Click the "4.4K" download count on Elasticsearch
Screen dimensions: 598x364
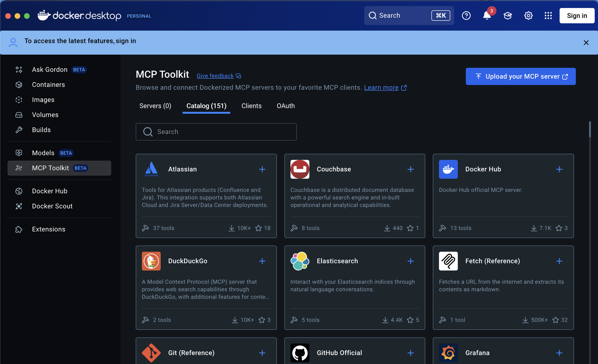point(397,320)
